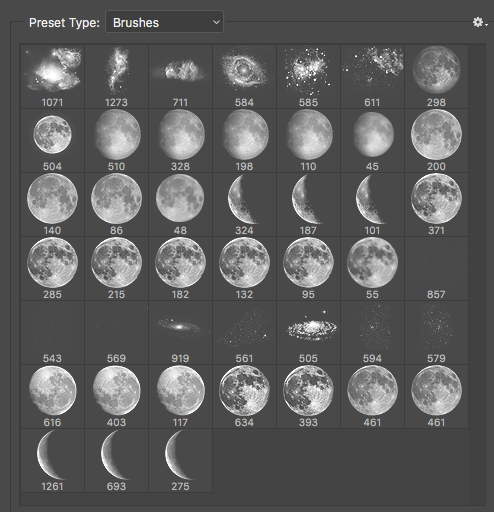Select the 1261 thin crescent brush

tap(53, 460)
